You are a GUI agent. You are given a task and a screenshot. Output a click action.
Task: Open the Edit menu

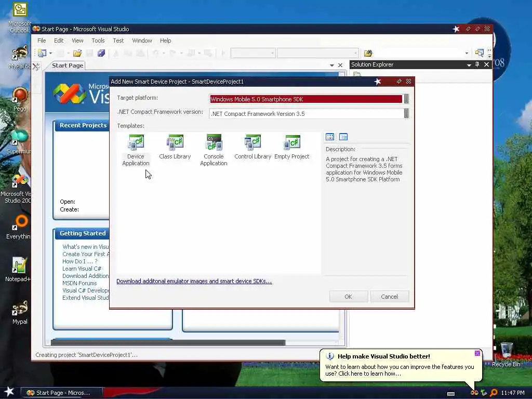pyautogui.click(x=59, y=41)
